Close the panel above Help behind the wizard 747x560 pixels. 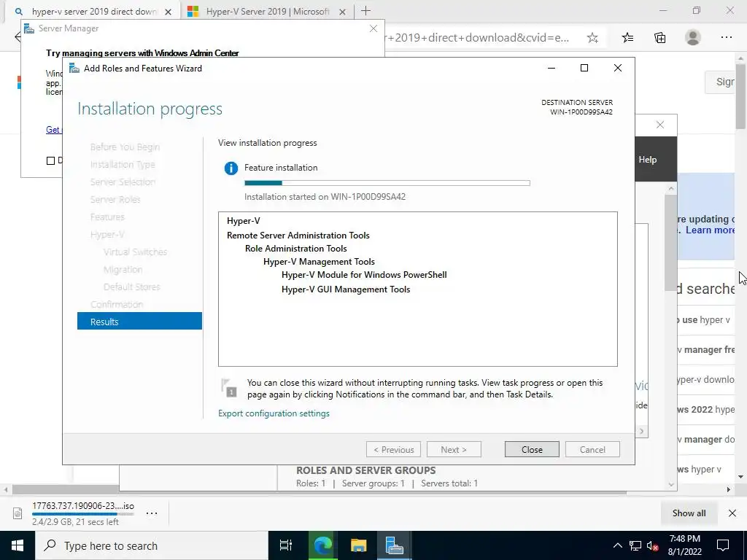[x=659, y=125]
